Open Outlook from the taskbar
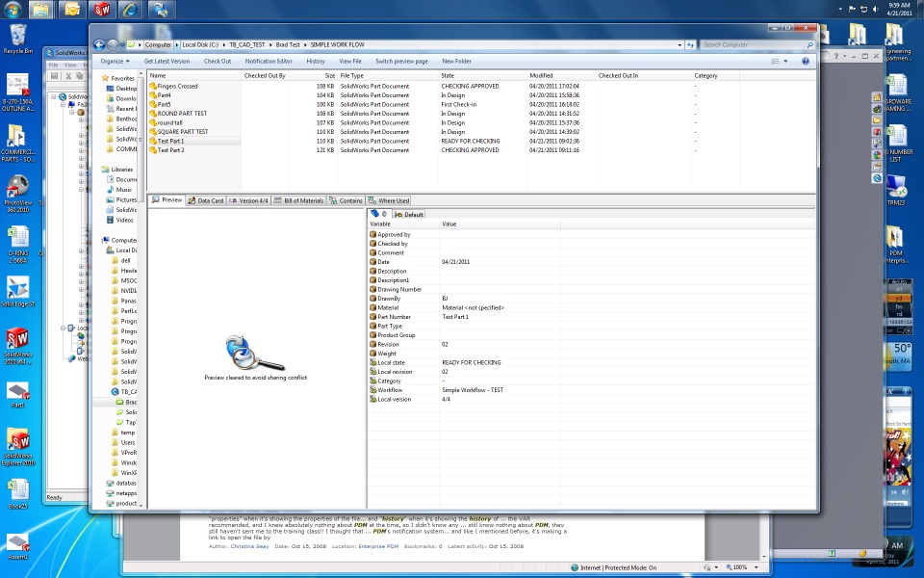The image size is (924, 578). pos(72,10)
